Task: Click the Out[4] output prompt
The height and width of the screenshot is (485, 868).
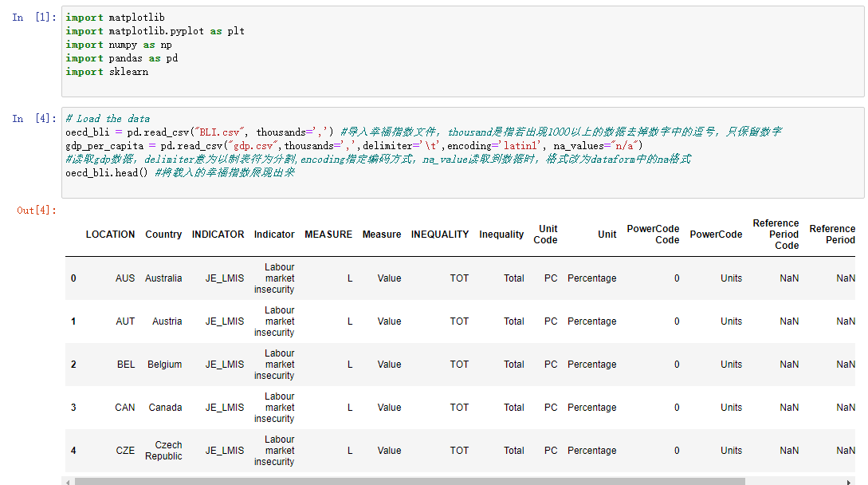Action: pos(37,210)
